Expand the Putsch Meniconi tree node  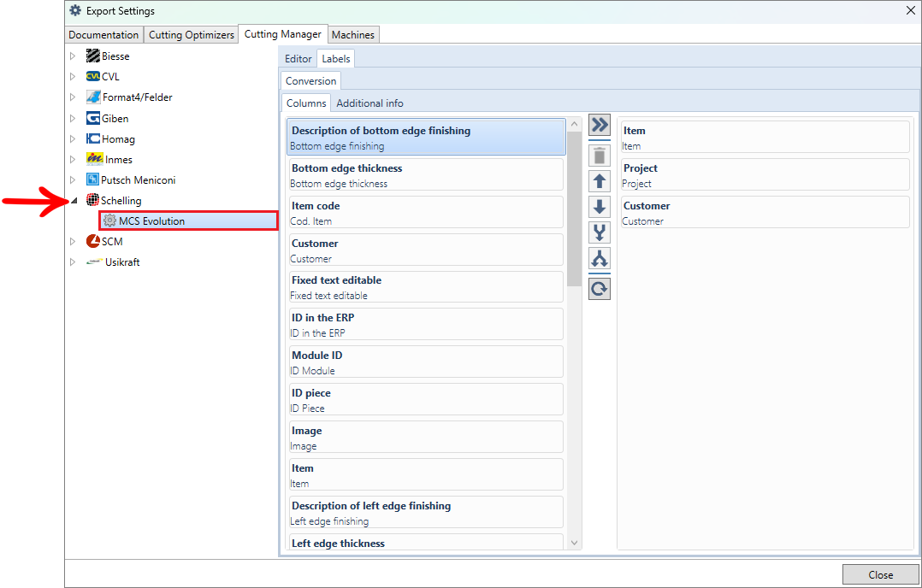coord(73,179)
